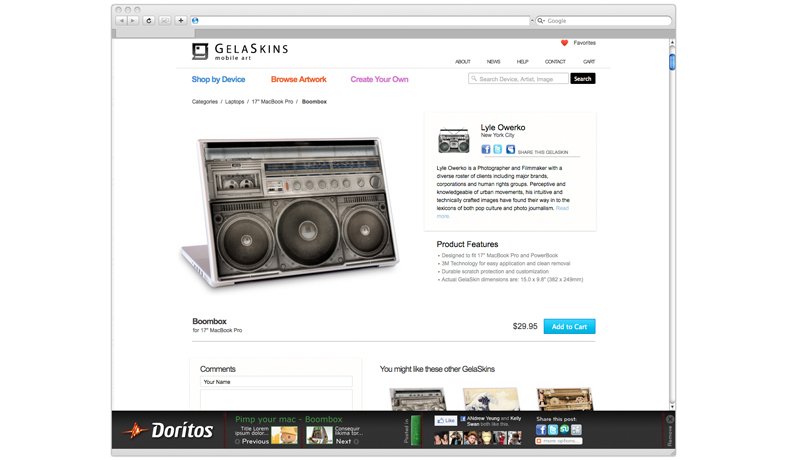
Task: Click the plus add-bookmark browser button
Action: coord(181,21)
